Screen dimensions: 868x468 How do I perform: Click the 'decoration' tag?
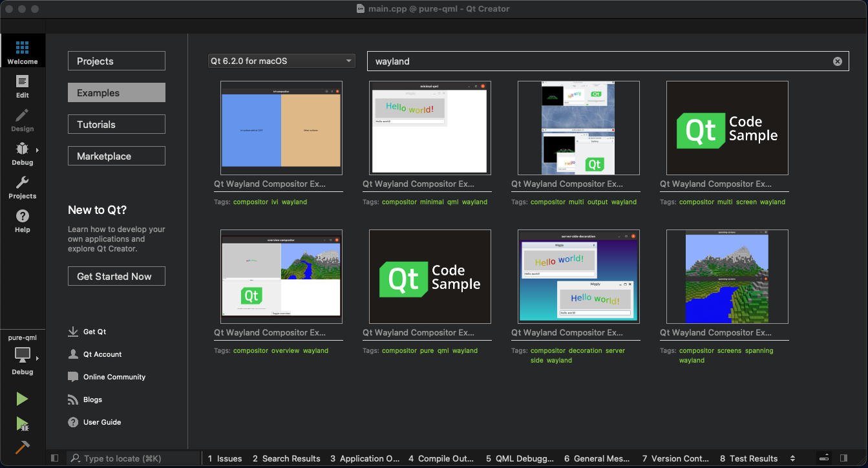(x=585, y=350)
